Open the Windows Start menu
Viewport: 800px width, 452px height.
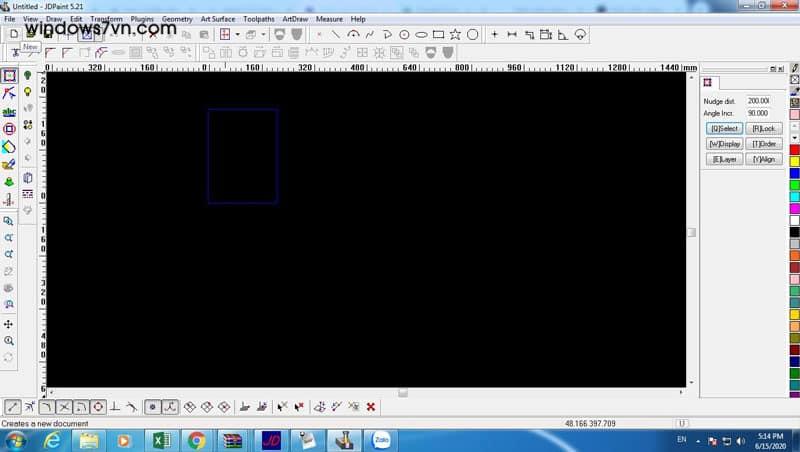pos(15,440)
